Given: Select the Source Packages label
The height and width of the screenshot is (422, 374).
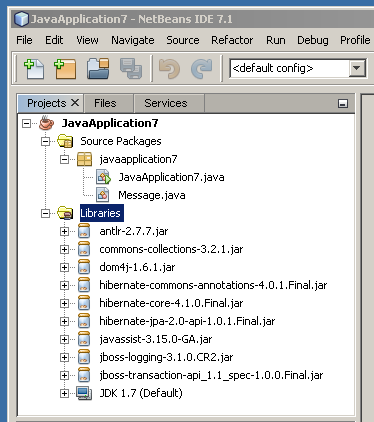Looking at the screenshot, I should pos(121,141).
